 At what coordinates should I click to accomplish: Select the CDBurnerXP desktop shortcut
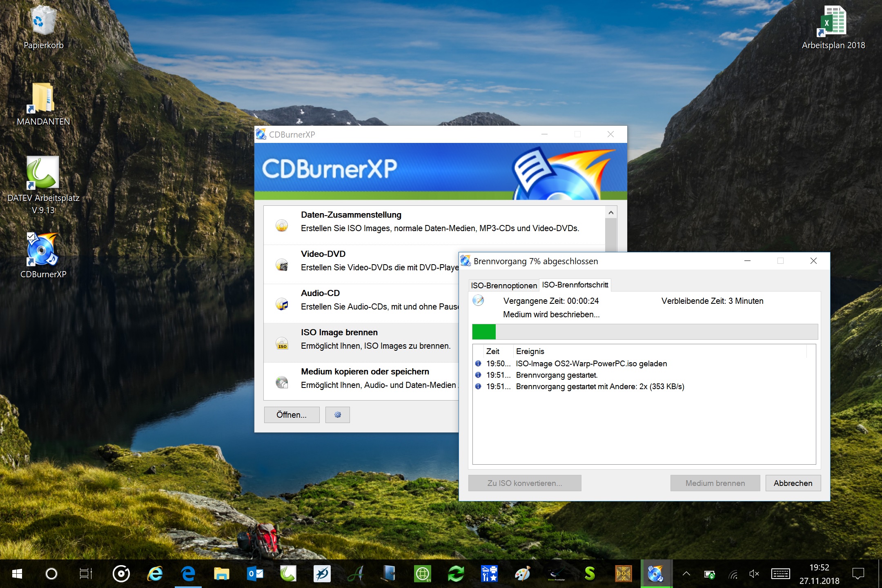[x=43, y=255]
